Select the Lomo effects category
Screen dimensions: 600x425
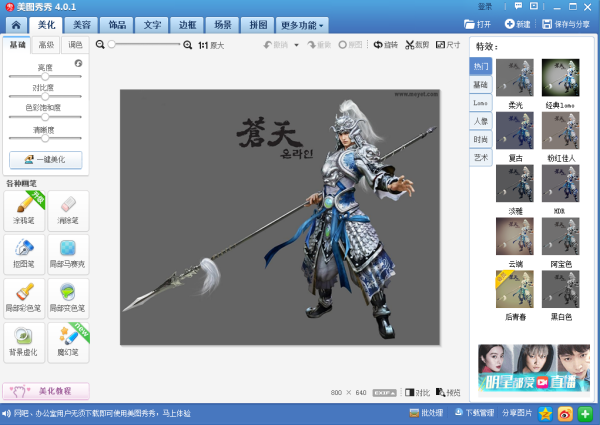coord(481,103)
